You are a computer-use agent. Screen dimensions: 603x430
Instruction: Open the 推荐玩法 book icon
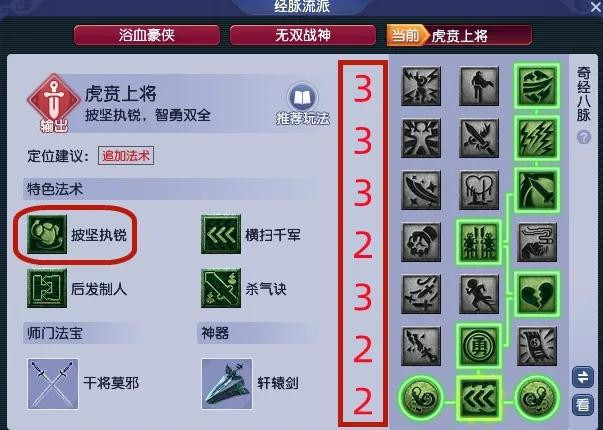pos(303,98)
